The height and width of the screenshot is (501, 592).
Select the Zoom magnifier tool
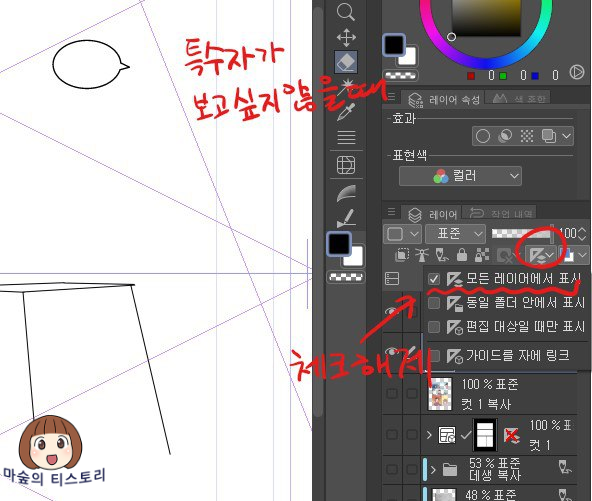[x=345, y=12]
